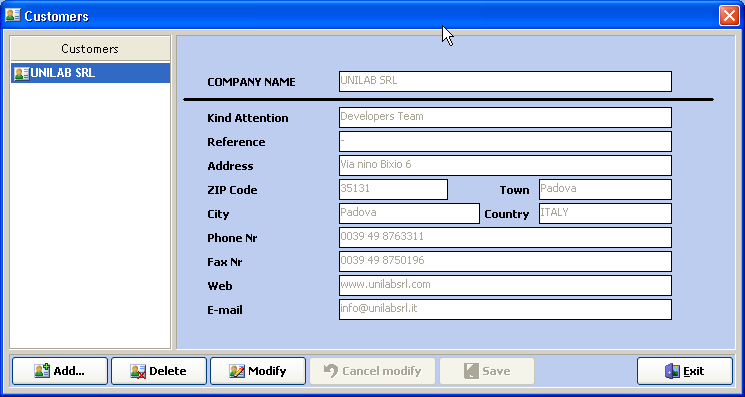Click the Customers list column header
The image size is (745, 397).
click(x=90, y=48)
